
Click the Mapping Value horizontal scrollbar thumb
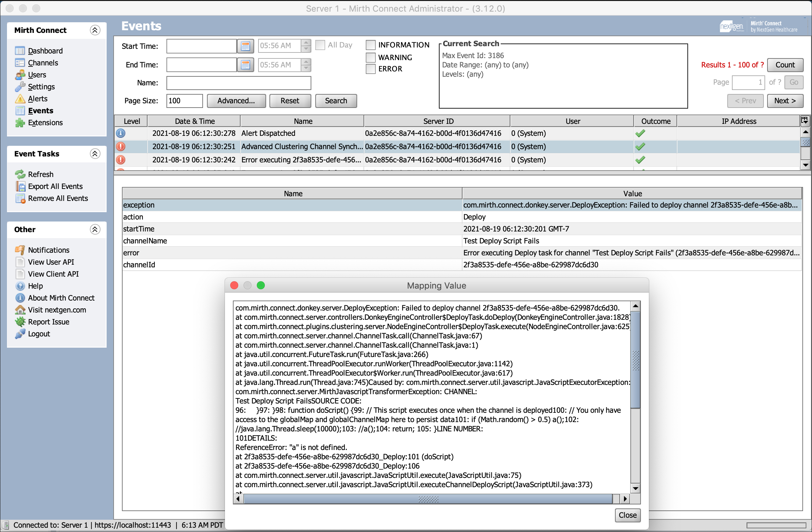pyautogui.click(x=428, y=499)
